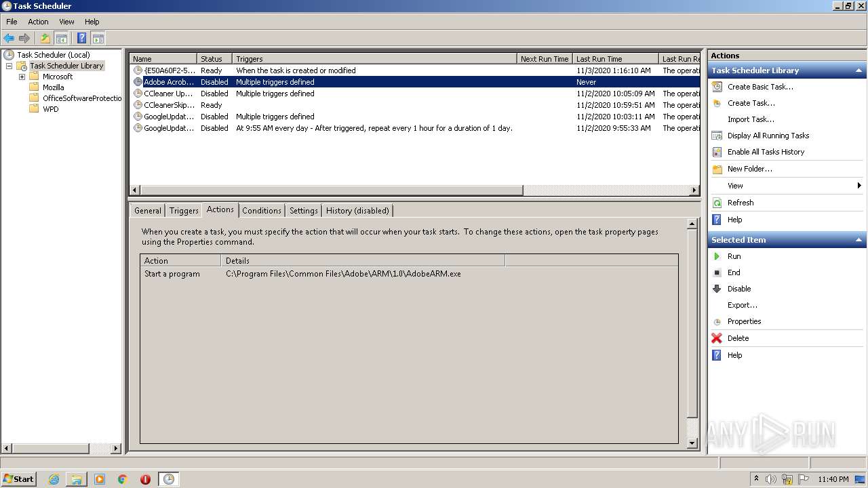868x488 pixels.
Task: Click Enable All Tasks History icon
Action: pyautogui.click(x=717, y=152)
